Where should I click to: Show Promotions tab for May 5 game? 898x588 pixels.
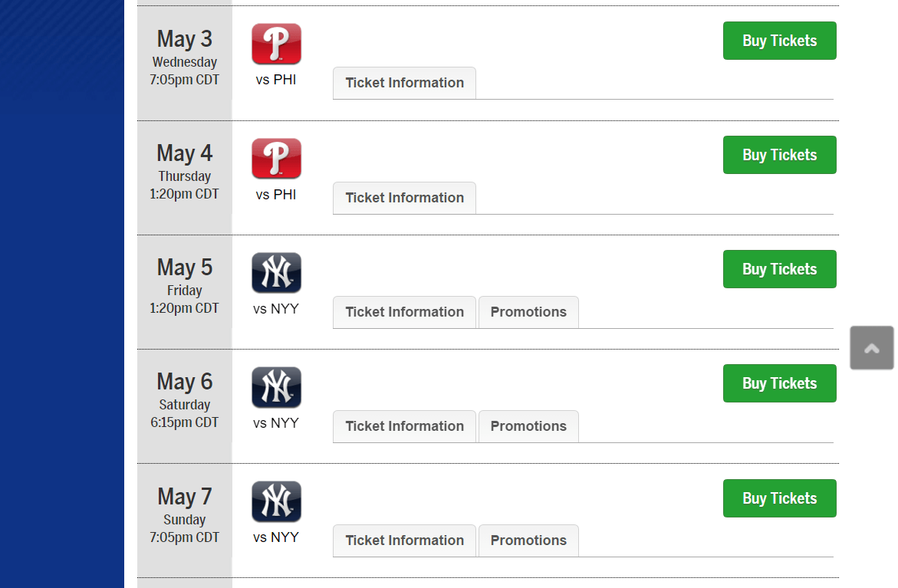[528, 312]
